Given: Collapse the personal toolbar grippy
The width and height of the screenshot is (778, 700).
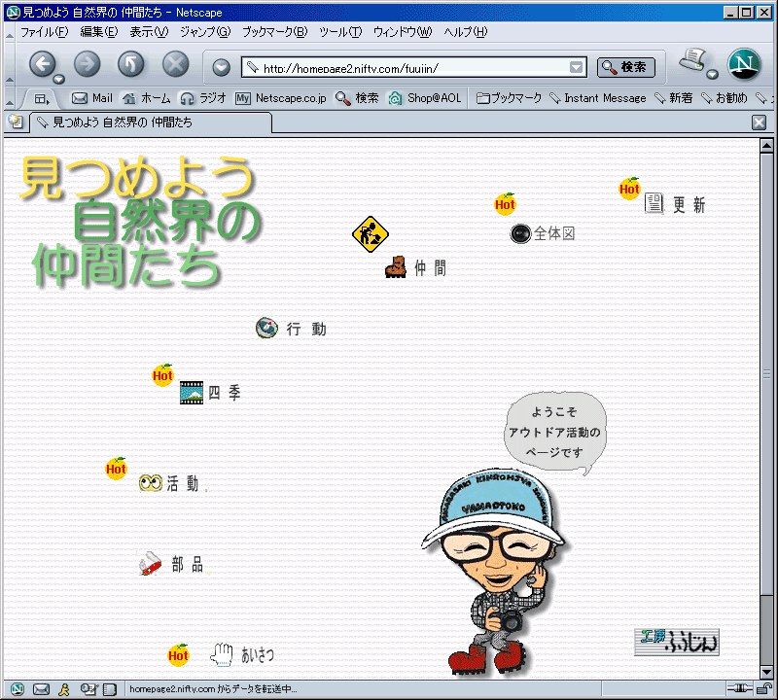Looking at the screenshot, I should [x=10, y=98].
